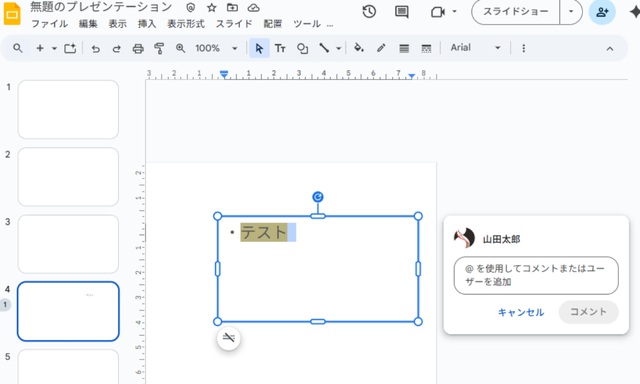This screenshot has height=384, width=640.
Task: Select slide 2 thumbnail
Action: click(x=68, y=177)
